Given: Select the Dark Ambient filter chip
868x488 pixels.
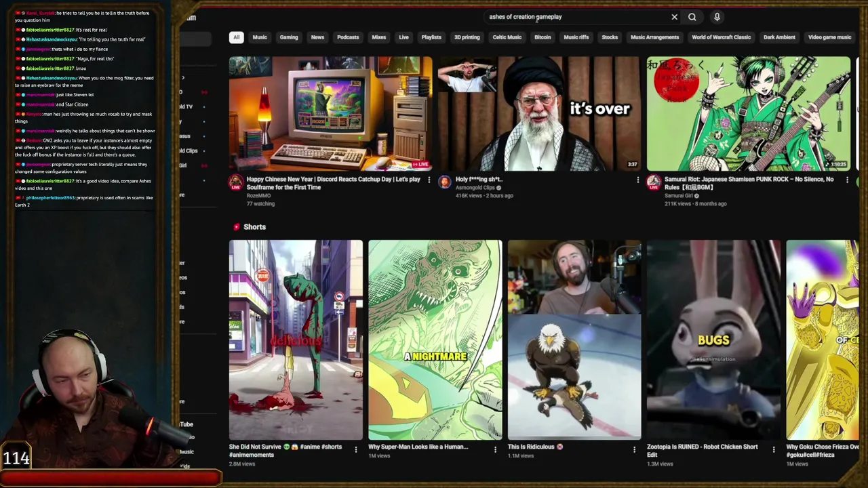Looking at the screenshot, I should pyautogui.click(x=779, y=37).
